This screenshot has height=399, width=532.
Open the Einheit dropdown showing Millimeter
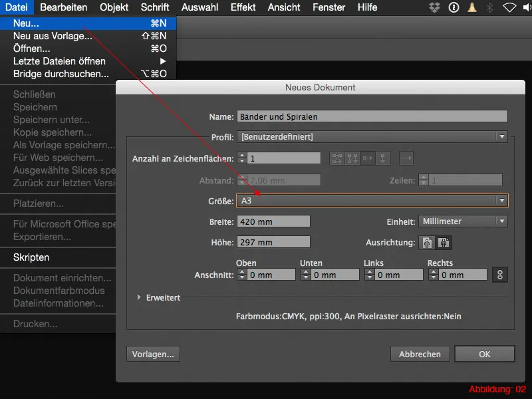coord(463,221)
